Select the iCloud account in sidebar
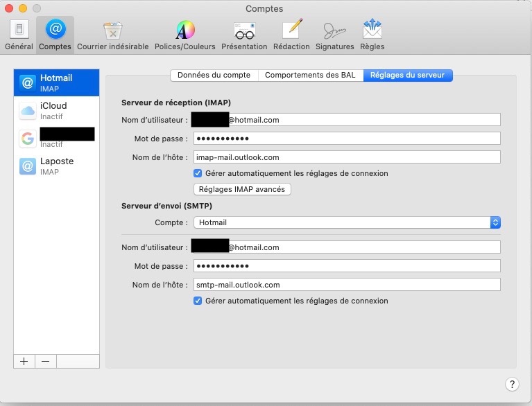Image resolution: width=532 pixels, height=406 pixels. tap(56, 110)
